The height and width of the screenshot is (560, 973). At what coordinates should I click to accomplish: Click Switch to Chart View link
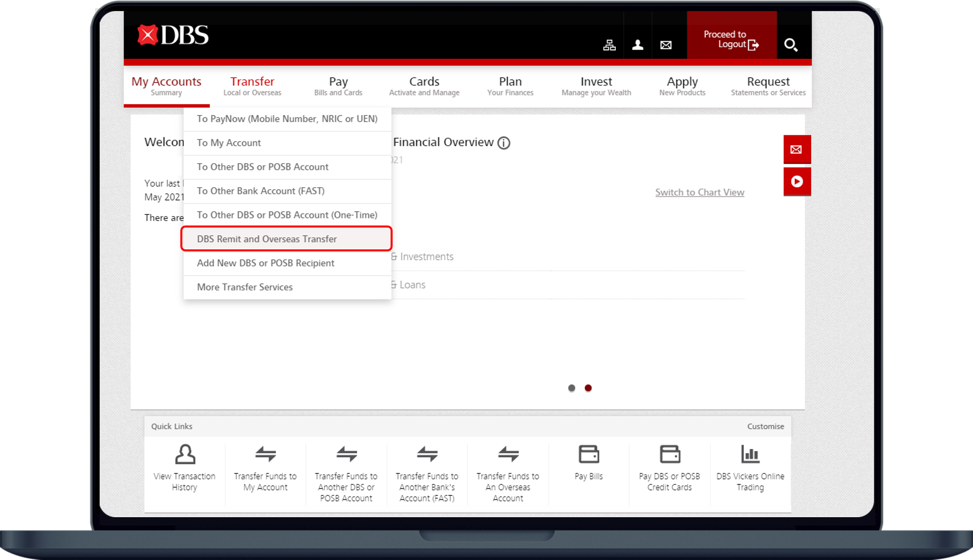click(699, 193)
